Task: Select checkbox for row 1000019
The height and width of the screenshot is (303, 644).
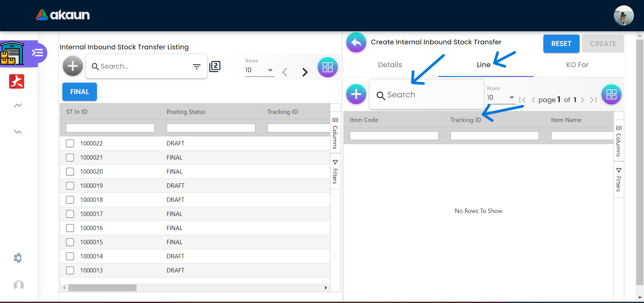Action: click(70, 186)
